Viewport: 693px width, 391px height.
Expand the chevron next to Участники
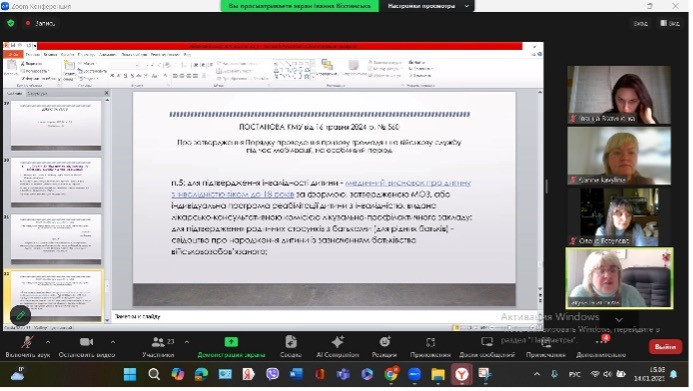click(187, 342)
